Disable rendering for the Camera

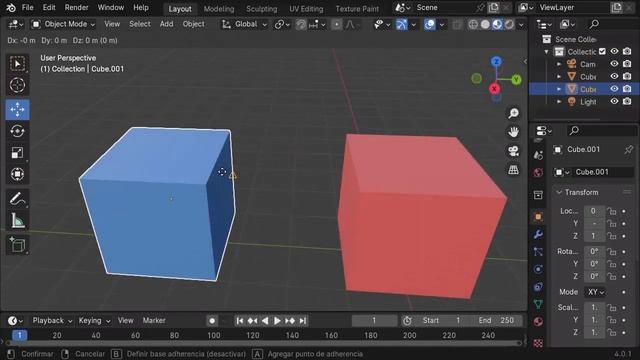(627, 64)
